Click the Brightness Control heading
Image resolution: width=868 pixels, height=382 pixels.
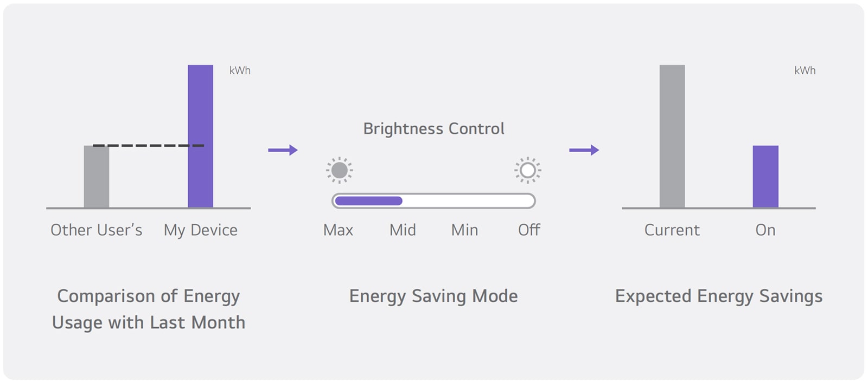[433, 129]
